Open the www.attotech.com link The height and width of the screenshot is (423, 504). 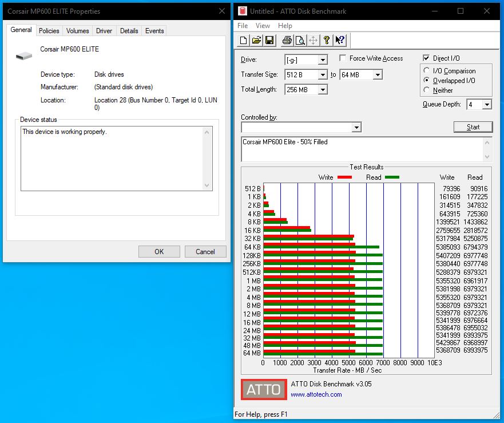tap(316, 394)
